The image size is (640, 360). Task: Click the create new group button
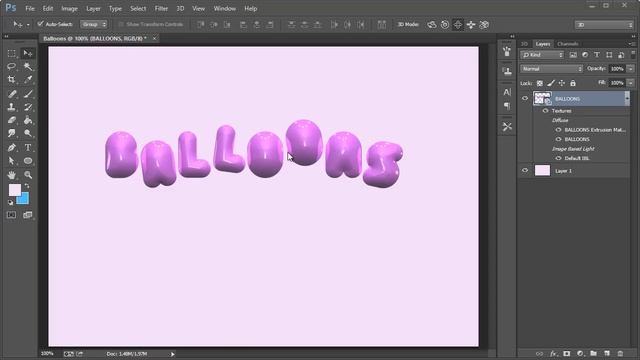tap(593, 353)
